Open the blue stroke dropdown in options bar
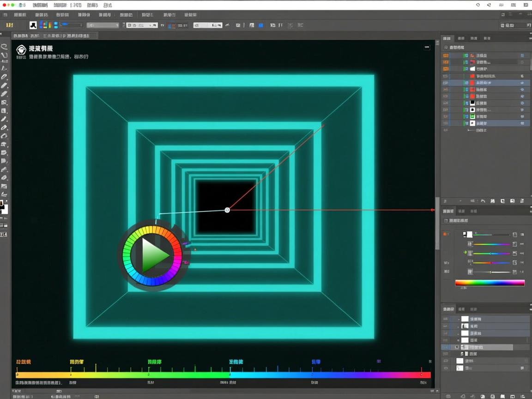The height and width of the screenshot is (399, 532). coord(72,25)
